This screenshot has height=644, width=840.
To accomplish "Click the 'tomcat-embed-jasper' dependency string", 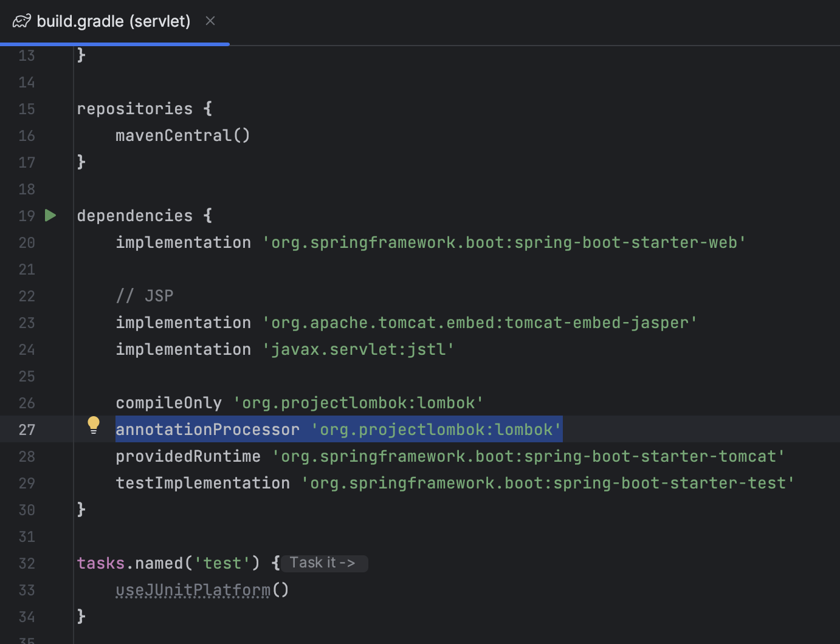I will [x=480, y=323].
